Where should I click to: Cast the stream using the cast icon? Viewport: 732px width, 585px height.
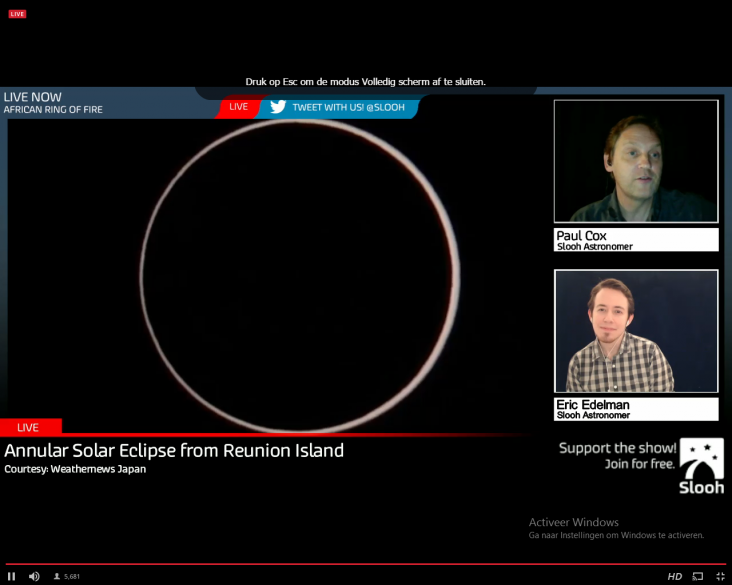coord(698,576)
